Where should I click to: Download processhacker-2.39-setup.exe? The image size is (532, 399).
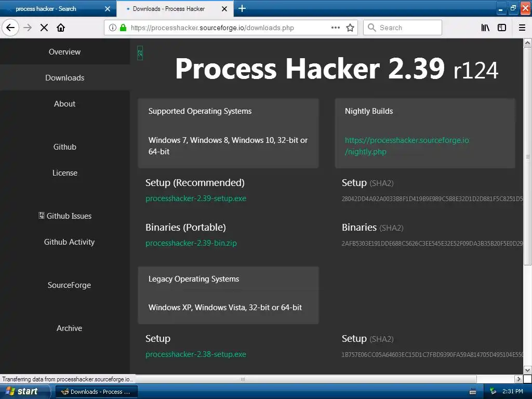(196, 198)
